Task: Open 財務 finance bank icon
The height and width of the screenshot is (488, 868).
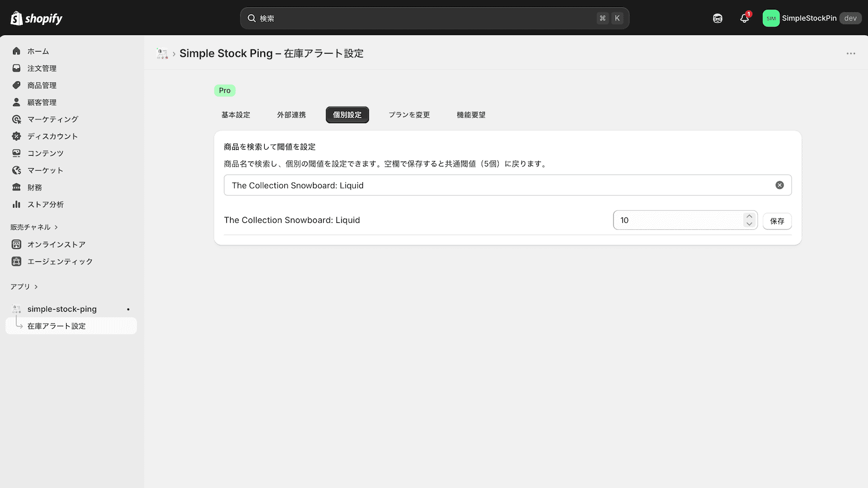Action: 16,187
